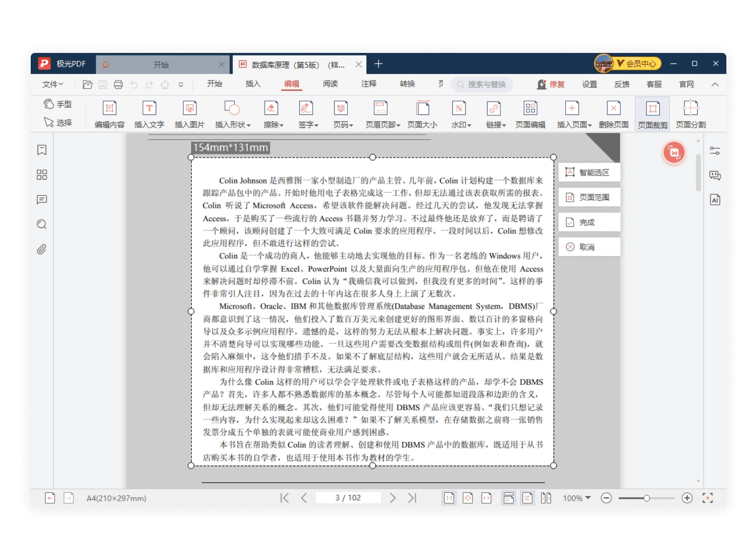The width and height of the screenshot is (756, 559).
Task: Switch to the 转换 ribbon tab
Action: [408, 84]
